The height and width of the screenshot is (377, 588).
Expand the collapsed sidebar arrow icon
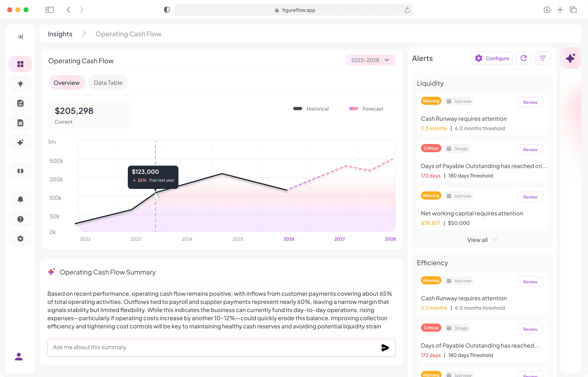coord(20,37)
